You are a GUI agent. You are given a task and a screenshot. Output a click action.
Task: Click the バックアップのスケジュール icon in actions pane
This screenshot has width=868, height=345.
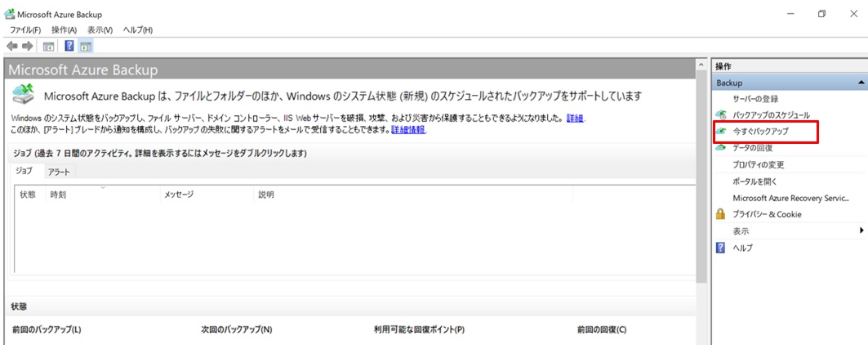pos(720,115)
